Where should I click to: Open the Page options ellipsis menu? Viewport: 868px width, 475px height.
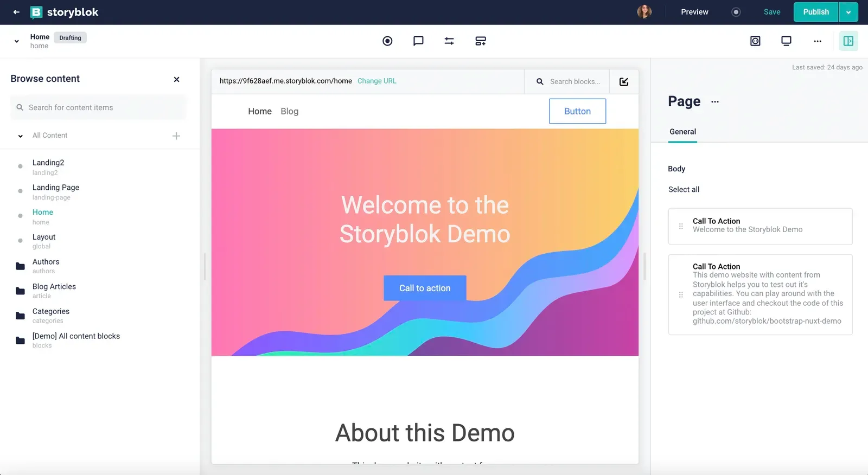point(715,102)
